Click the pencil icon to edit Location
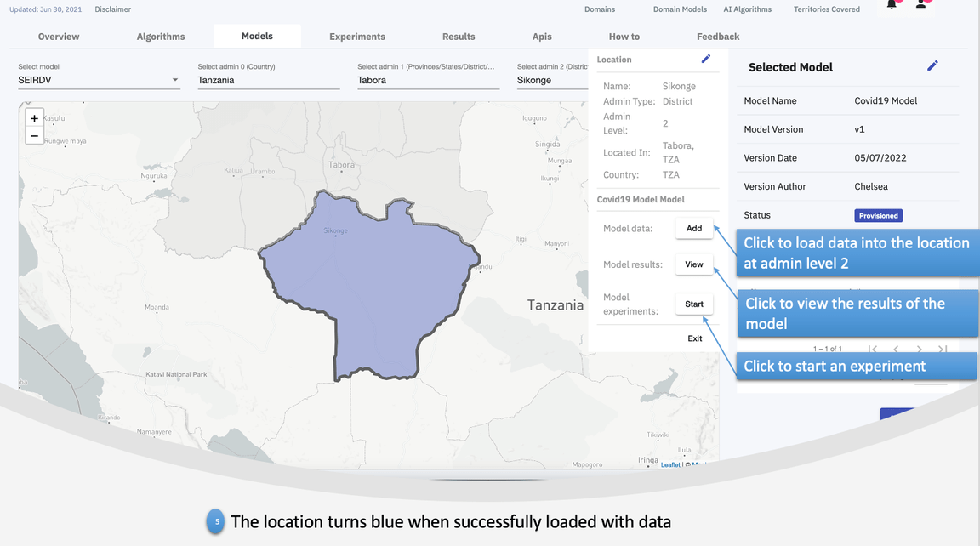This screenshot has height=546, width=980. 705,59
